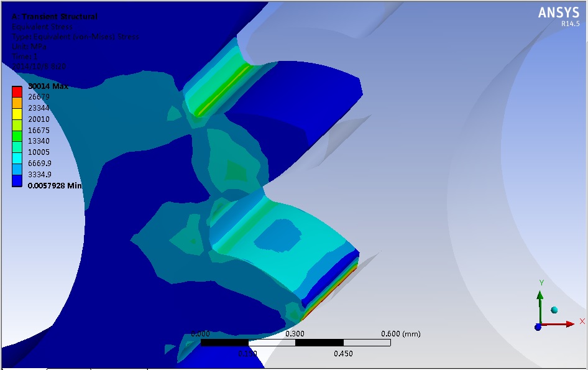Click the 0.000 label on scale ruler

coord(201,334)
